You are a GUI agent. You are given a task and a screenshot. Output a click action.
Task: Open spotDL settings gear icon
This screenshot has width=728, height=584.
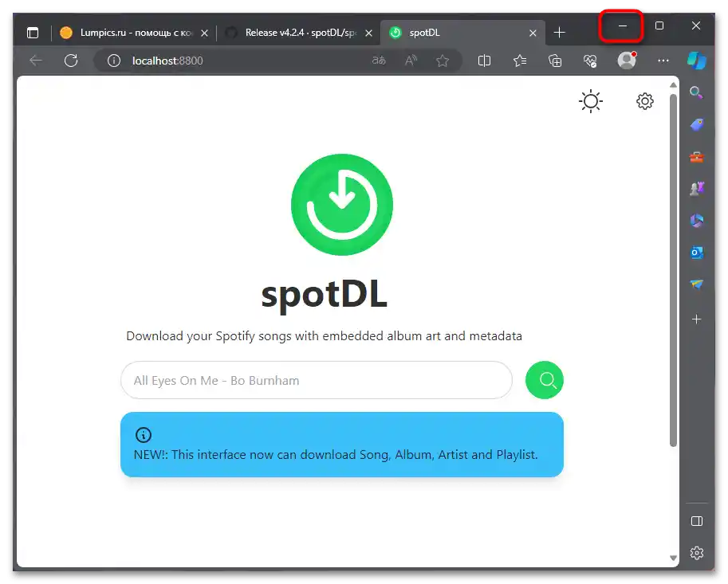coord(644,101)
